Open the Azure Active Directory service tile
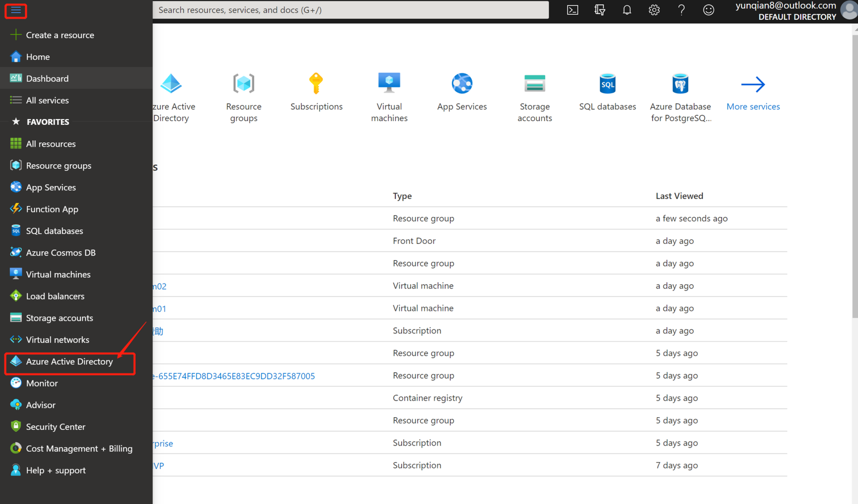Screen dimensions: 858x504 (173, 98)
